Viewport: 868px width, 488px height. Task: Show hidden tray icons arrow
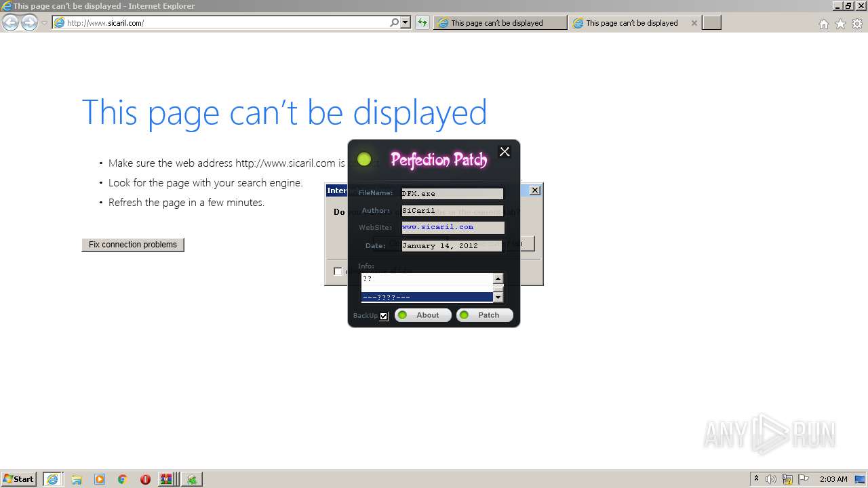pyautogui.click(x=756, y=479)
